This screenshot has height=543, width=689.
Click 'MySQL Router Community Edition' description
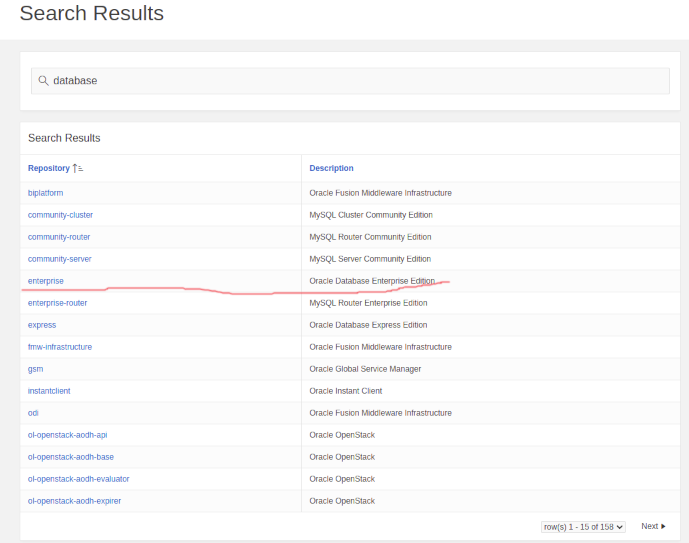coord(370,237)
